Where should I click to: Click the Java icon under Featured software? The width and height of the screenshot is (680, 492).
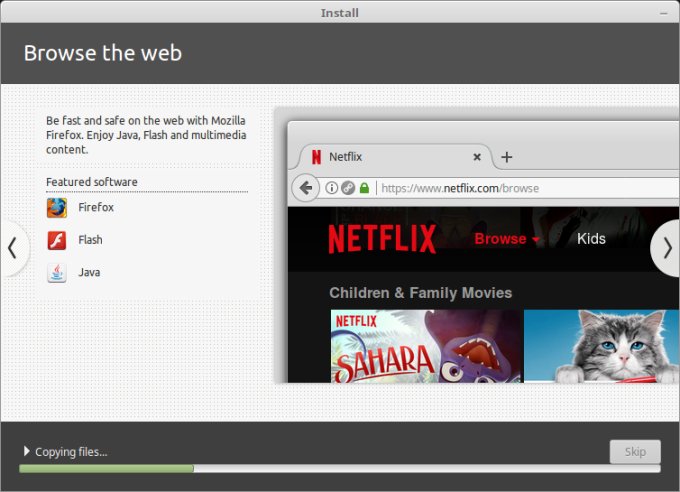coord(57,273)
